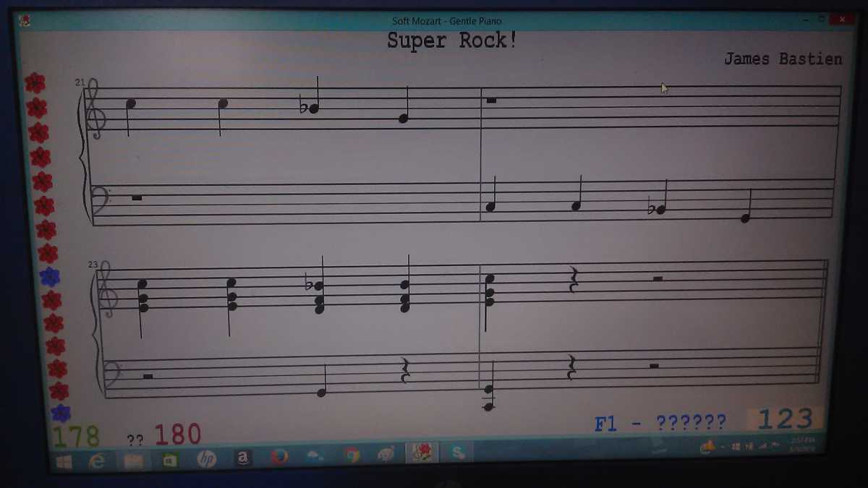The height and width of the screenshot is (488, 868).
Task: Click the HP icon on the taskbar
Action: click(207, 458)
